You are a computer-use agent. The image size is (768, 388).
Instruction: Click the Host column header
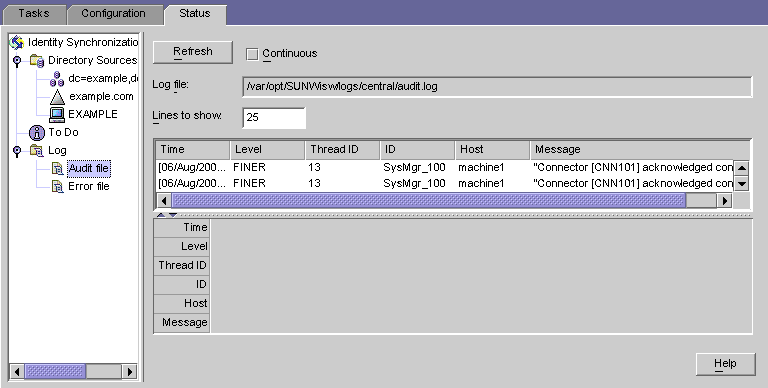(493, 150)
